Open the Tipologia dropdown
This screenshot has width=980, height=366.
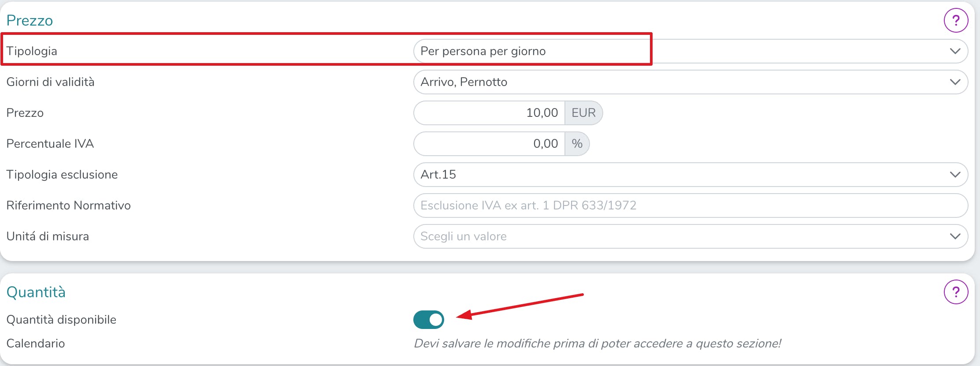click(x=690, y=51)
